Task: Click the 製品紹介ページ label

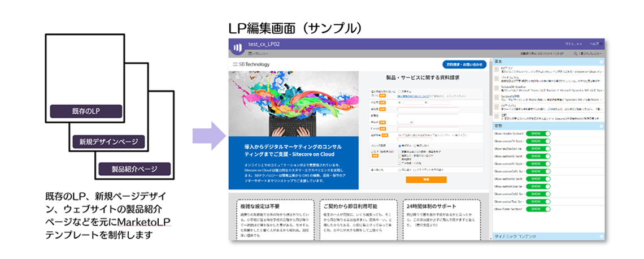Action: point(134,169)
